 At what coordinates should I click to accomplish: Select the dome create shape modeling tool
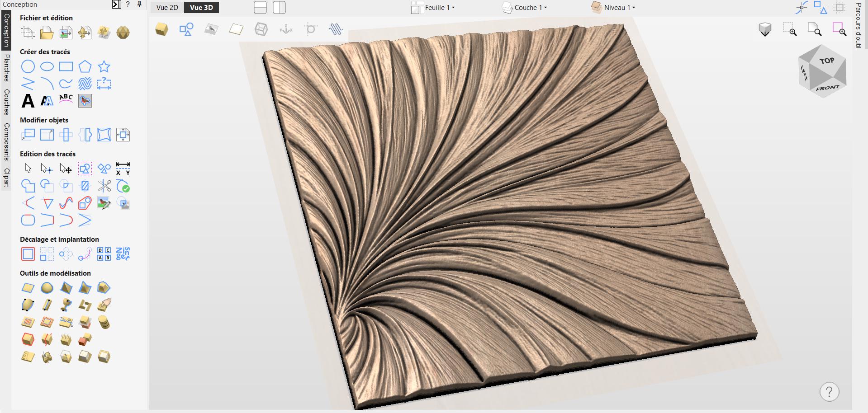pos(47,288)
